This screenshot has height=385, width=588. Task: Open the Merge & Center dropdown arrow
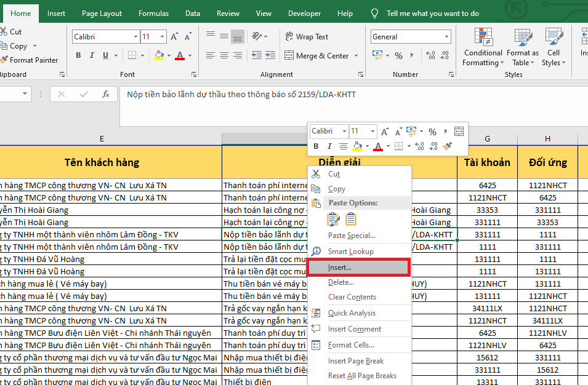355,56
